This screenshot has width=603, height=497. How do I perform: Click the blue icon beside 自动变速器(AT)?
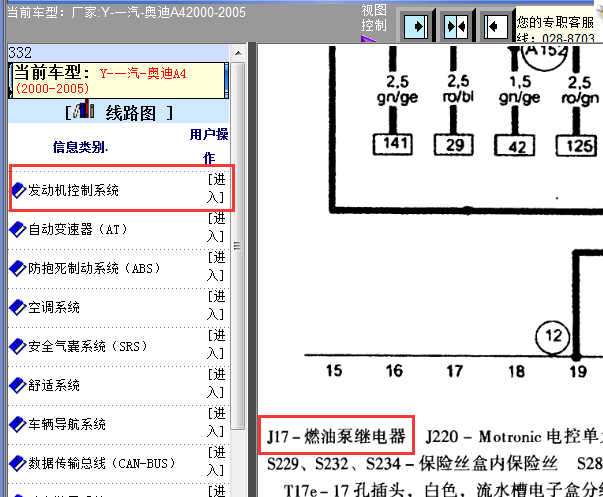[17, 229]
